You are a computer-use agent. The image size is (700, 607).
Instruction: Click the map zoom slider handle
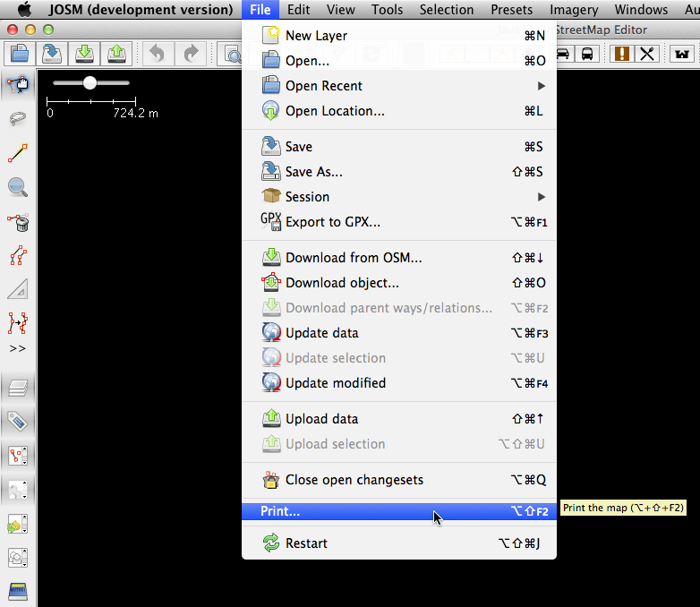tap(90, 82)
